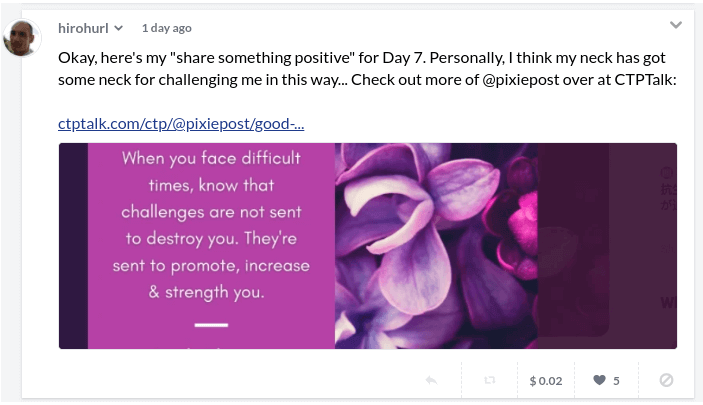Expand the chevron beside hirohurl username
The height and width of the screenshot is (405, 703).
click(x=118, y=28)
